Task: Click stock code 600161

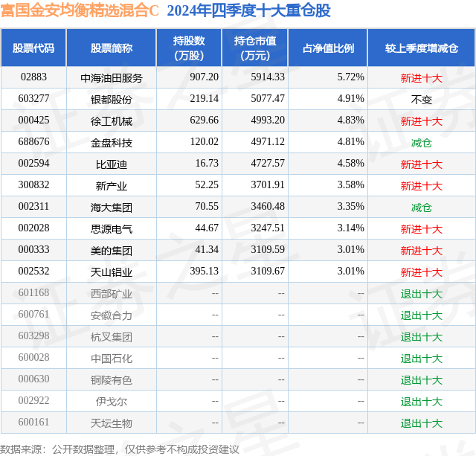Action: 33,422
